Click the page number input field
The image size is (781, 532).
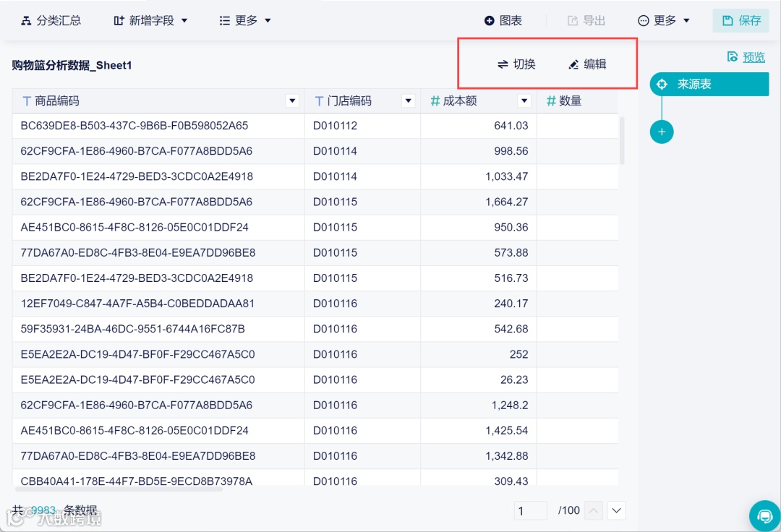tap(530, 510)
